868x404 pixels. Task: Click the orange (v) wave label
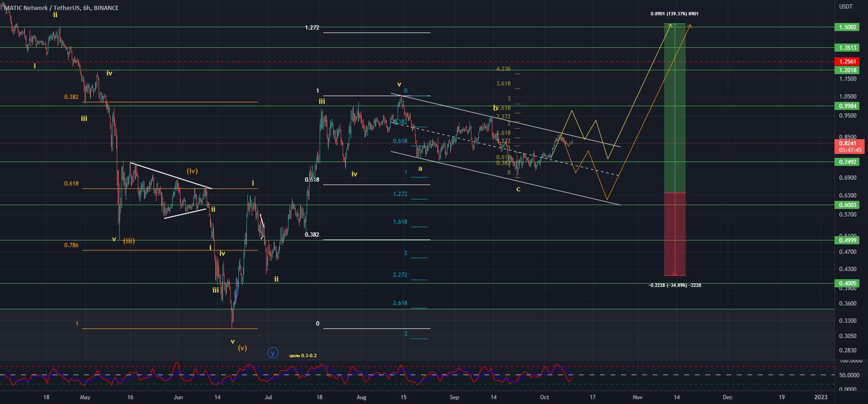[x=243, y=348]
